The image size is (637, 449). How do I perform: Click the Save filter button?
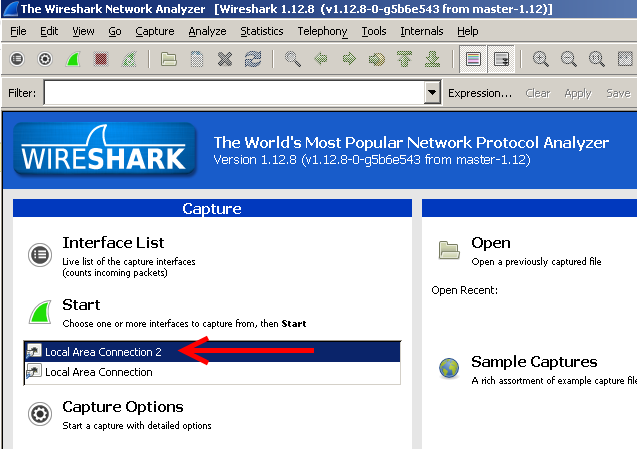point(618,93)
